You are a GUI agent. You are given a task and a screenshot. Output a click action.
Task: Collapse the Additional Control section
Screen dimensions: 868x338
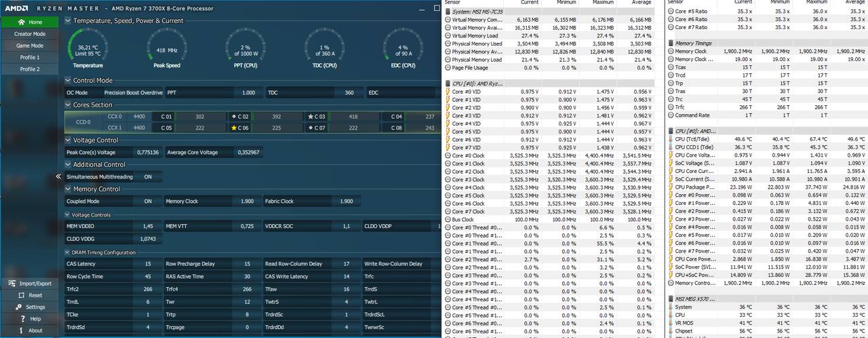tap(68, 164)
